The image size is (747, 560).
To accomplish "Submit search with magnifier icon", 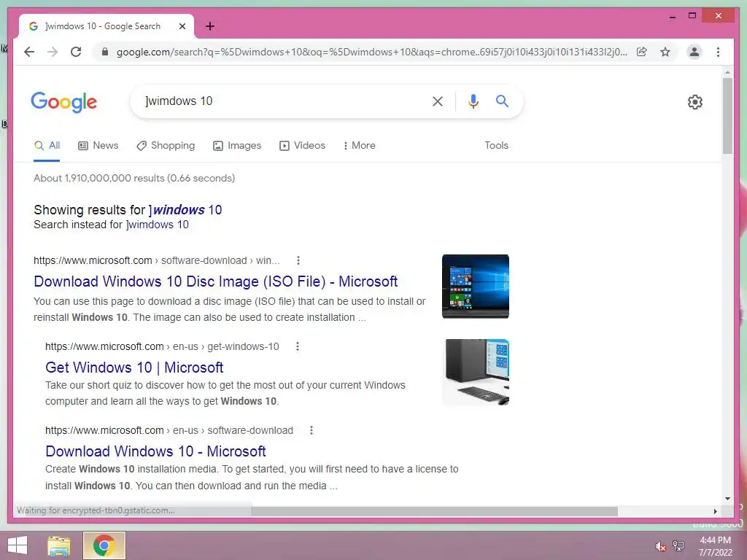I will (502, 101).
